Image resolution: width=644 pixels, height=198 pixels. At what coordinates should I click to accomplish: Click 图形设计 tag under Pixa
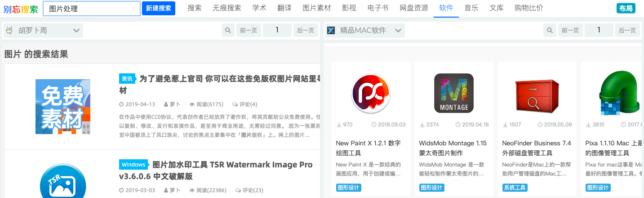[598, 188]
